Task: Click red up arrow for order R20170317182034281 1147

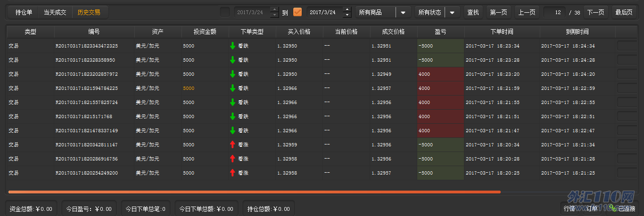Action: (232, 145)
